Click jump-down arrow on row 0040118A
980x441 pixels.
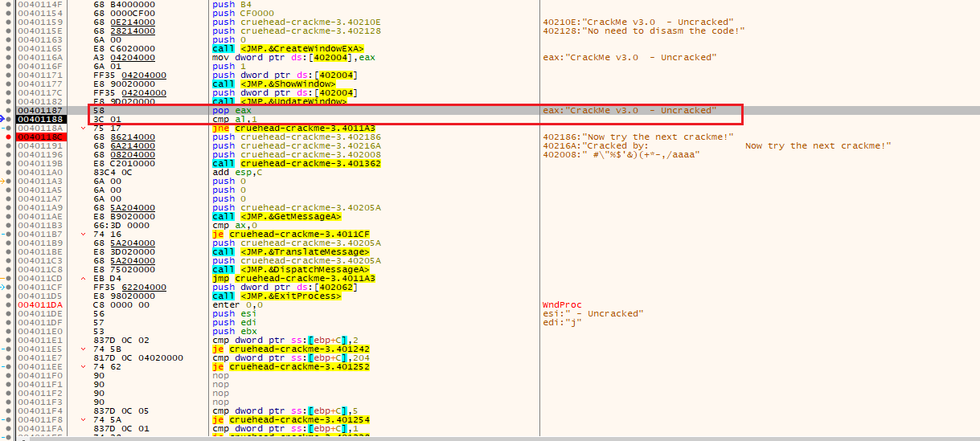point(84,128)
